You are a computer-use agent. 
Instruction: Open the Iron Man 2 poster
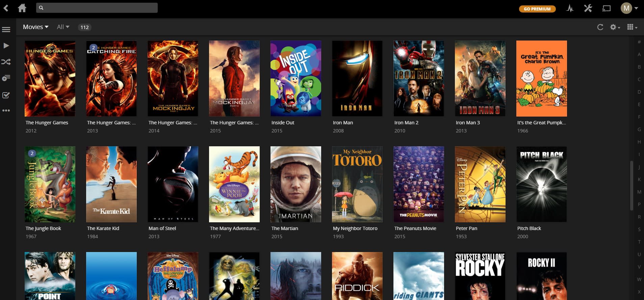tap(419, 79)
